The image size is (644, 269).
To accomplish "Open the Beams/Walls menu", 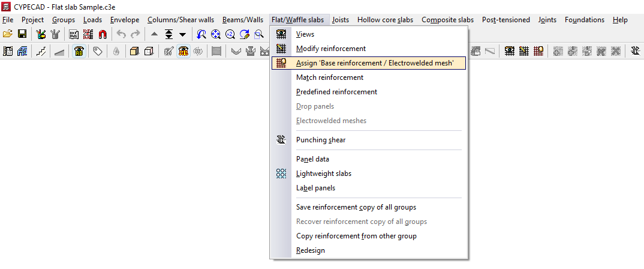I will click(242, 20).
